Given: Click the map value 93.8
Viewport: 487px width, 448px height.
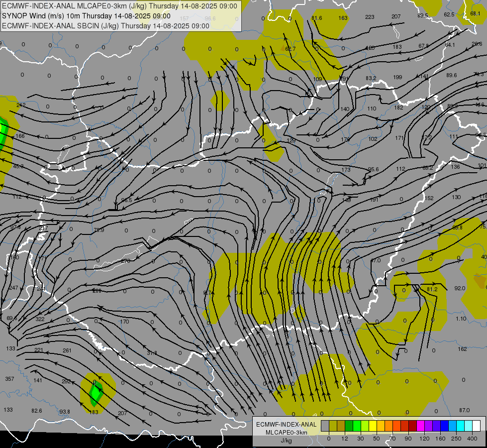Looking at the screenshot, I should tap(65, 412).
